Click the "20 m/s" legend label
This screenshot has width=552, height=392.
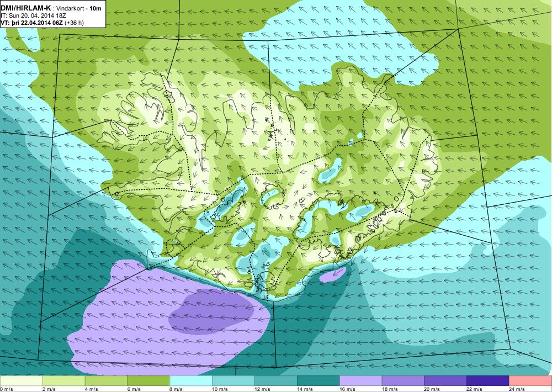click(x=432, y=389)
